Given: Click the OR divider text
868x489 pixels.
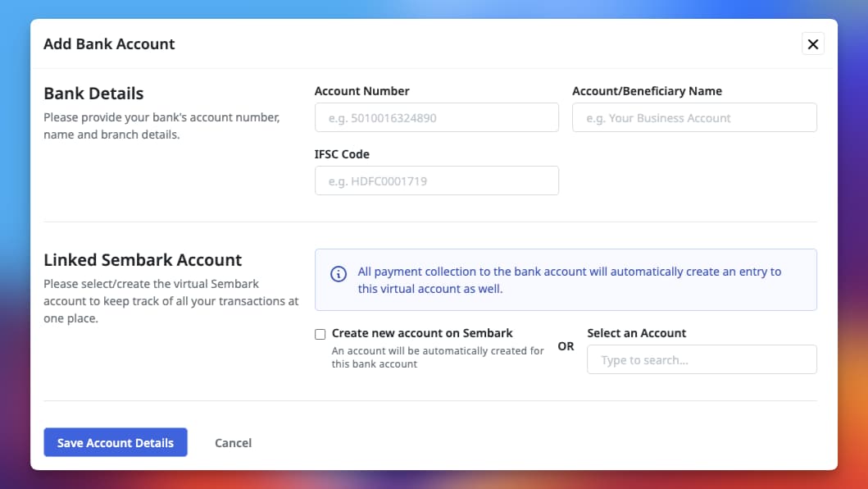Looking at the screenshot, I should pyautogui.click(x=565, y=346).
